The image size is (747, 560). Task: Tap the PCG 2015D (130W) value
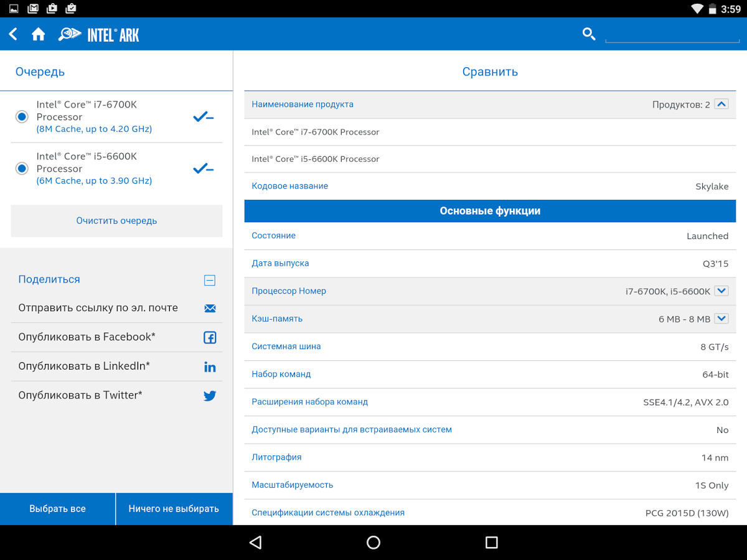point(687,513)
